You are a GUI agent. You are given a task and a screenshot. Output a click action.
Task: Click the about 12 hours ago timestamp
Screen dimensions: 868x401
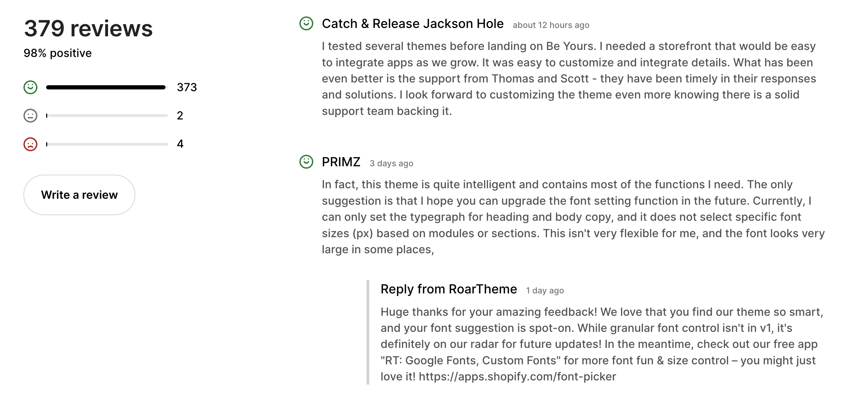click(x=551, y=25)
